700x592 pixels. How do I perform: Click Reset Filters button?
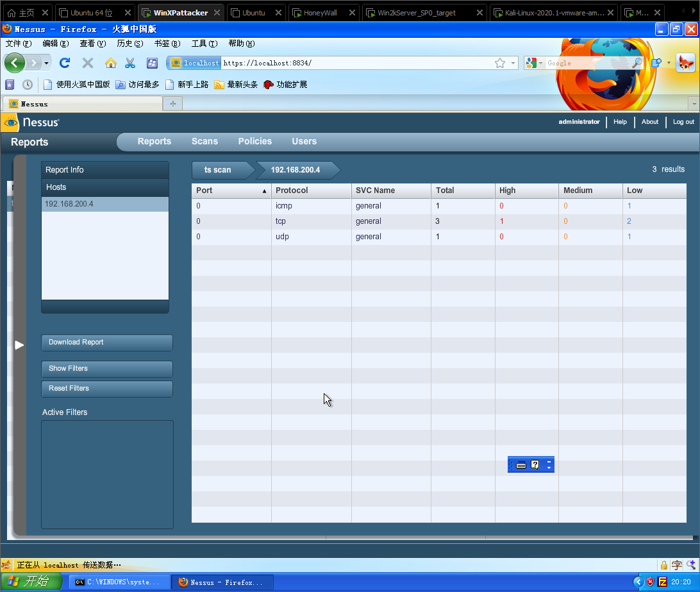(x=106, y=389)
